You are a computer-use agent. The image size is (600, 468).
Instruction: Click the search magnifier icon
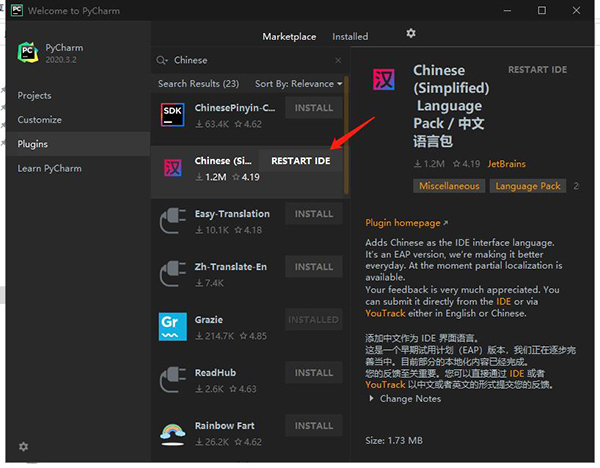pyautogui.click(x=161, y=60)
